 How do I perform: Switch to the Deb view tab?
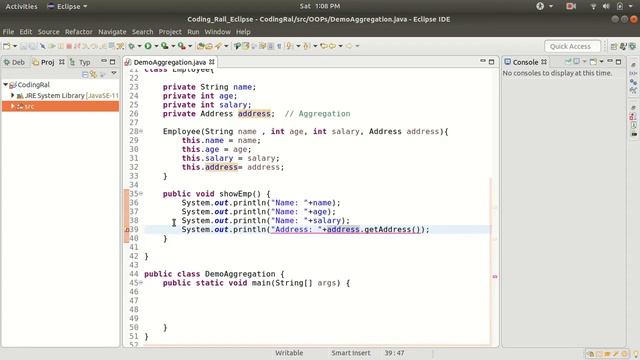point(14,62)
